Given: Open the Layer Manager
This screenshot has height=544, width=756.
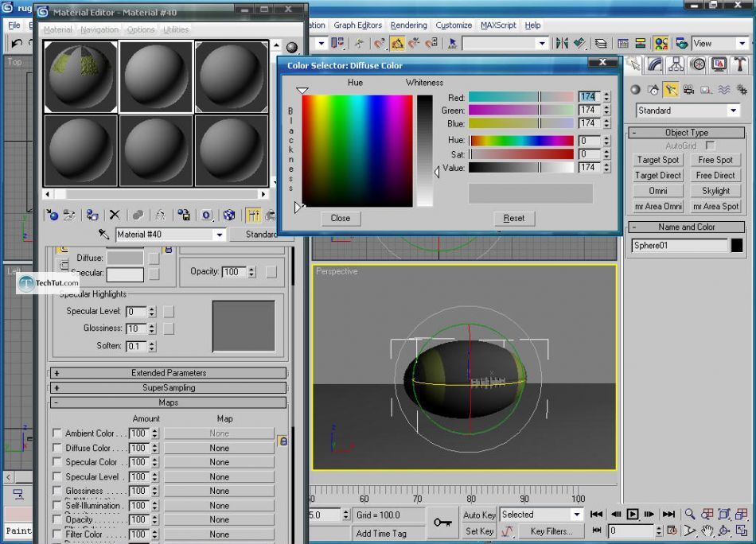Looking at the screenshot, I should coord(601,44).
